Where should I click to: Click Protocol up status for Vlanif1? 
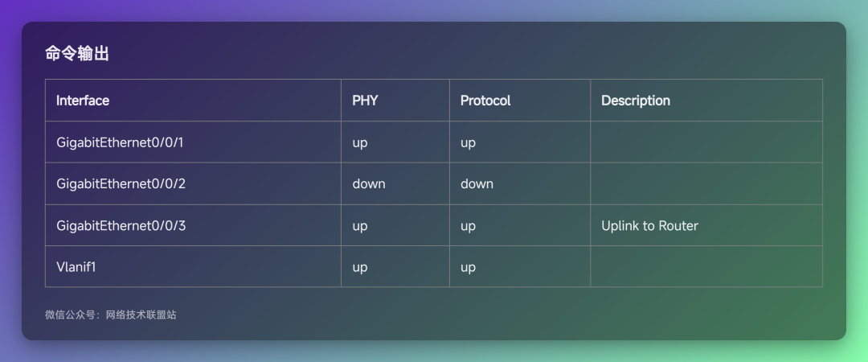(x=468, y=268)
